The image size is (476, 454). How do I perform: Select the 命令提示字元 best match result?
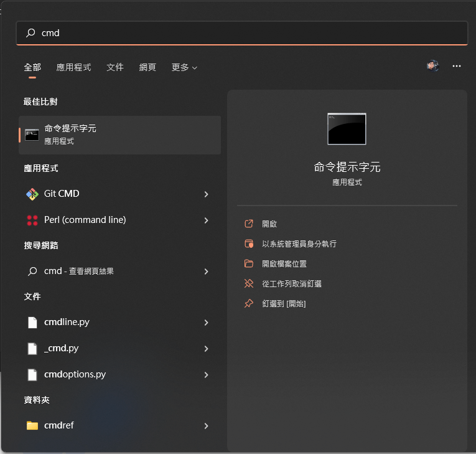119,135
